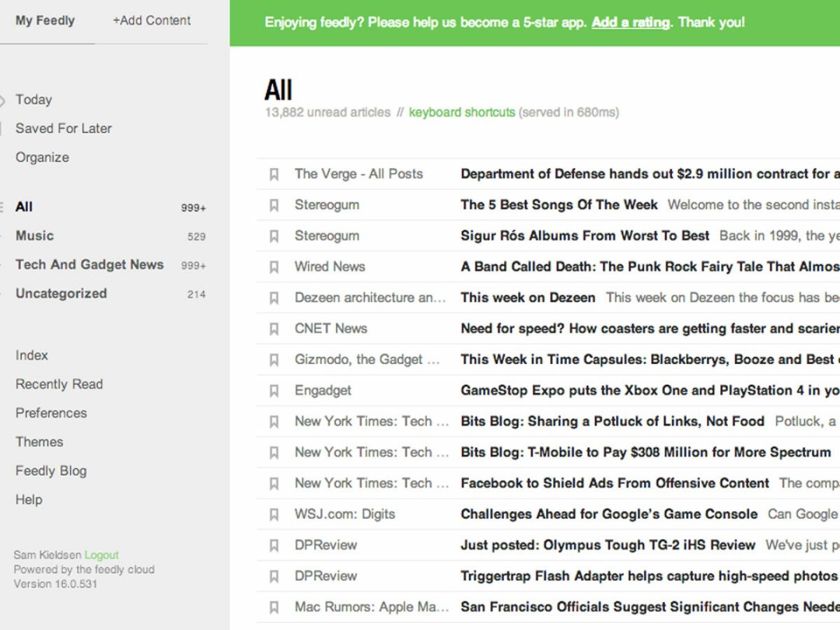Viewport: 840px width, 630px height.
Task: Click 'Dezeen architecture an…' source name
Action: tap(369, 298)
